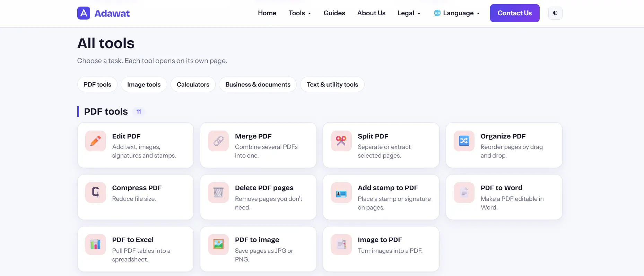
Task: Click the Delete PDF pages trash icon
Action: (218, 193)
